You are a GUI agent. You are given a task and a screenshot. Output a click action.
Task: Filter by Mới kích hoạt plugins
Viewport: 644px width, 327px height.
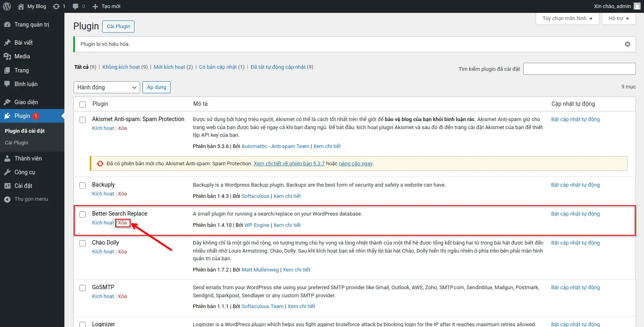pos(169,67)
